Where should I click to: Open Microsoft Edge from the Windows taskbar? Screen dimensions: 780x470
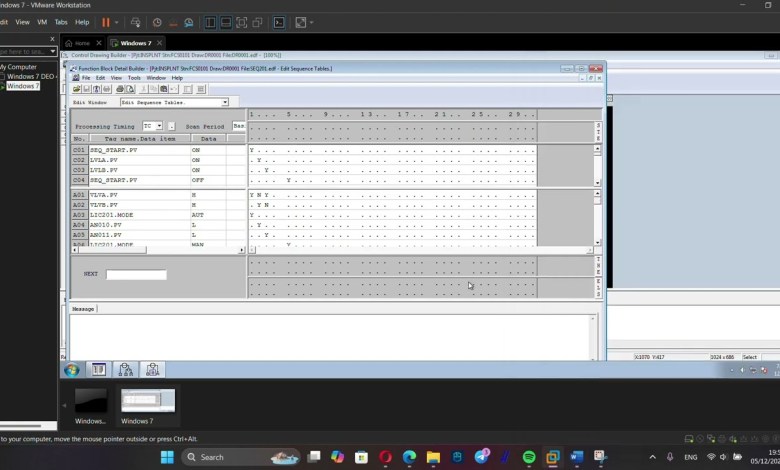pyautogui.click(x=409, y=457)
